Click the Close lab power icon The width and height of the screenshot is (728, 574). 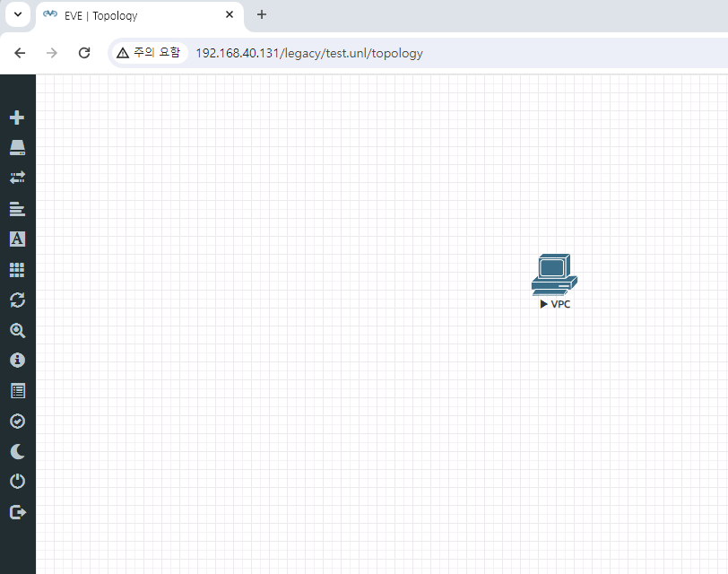(17, 482)
